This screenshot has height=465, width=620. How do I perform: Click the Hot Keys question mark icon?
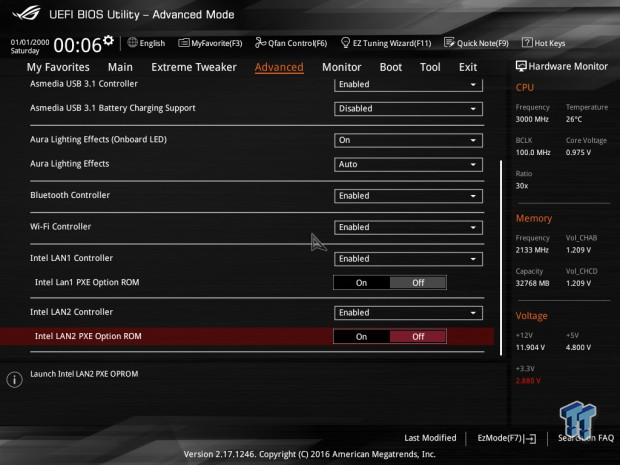[x=527, y=42]
